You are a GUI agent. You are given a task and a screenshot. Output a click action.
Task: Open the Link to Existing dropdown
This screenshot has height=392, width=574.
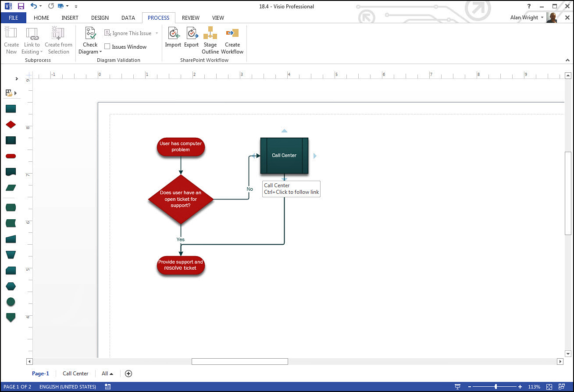point(32,41)
